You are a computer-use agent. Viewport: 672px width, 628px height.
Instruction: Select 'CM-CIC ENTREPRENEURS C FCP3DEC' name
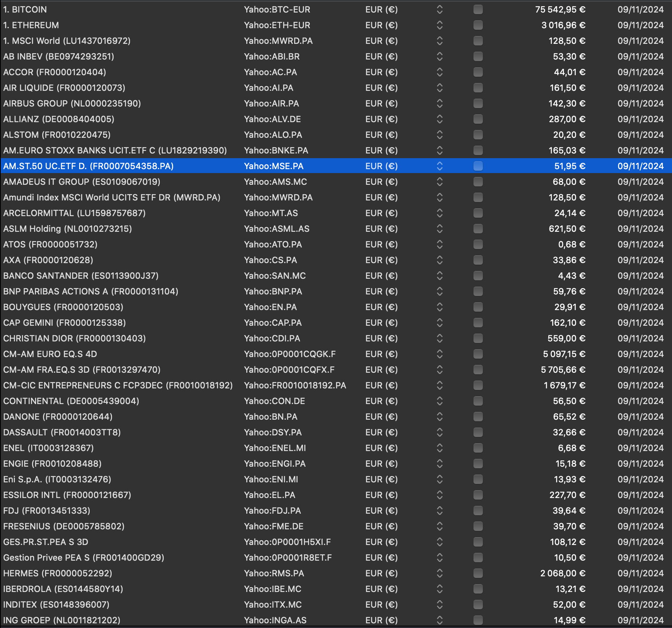(x=118, y=385)
